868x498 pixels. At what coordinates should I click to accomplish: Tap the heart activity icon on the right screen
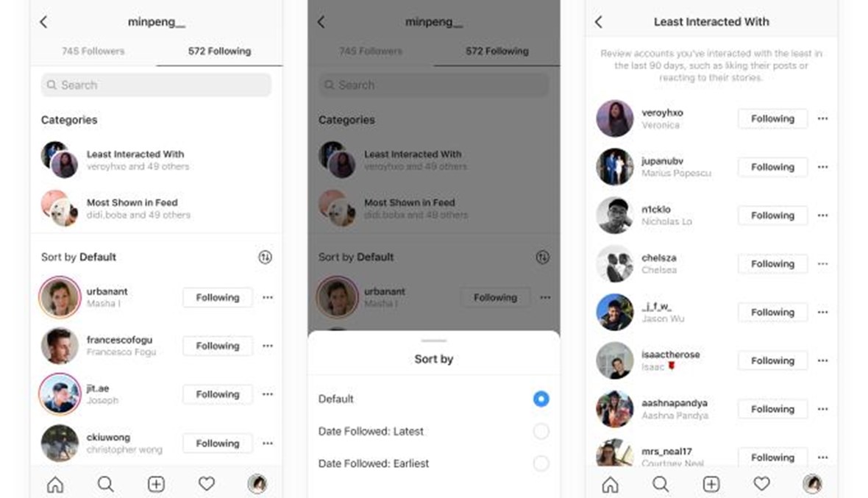(x=762, y=484)
